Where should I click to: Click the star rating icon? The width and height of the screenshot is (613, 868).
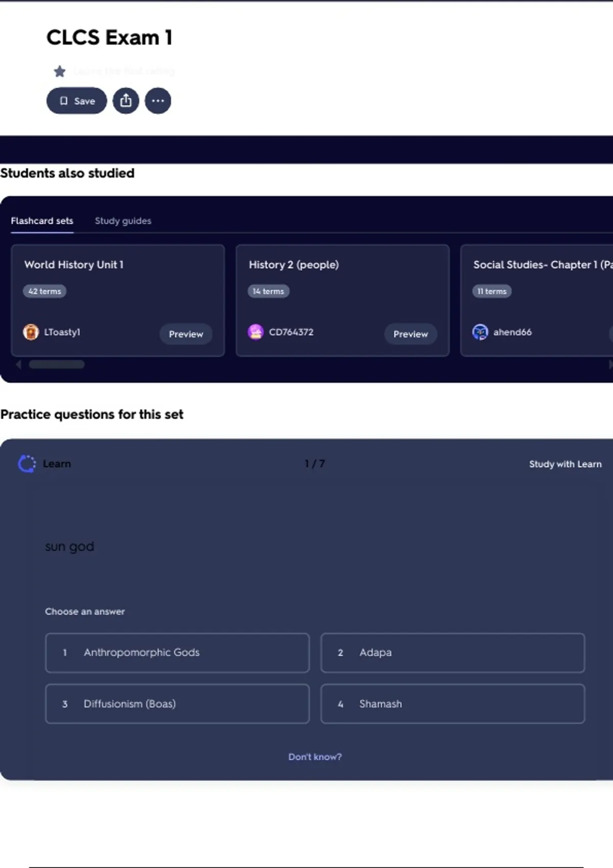pos(60,71)
